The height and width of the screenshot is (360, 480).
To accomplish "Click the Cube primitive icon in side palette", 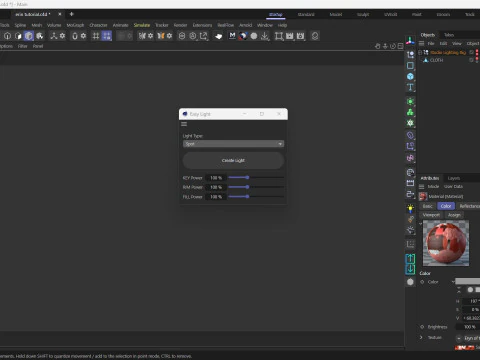I will (x=410, y=76).
